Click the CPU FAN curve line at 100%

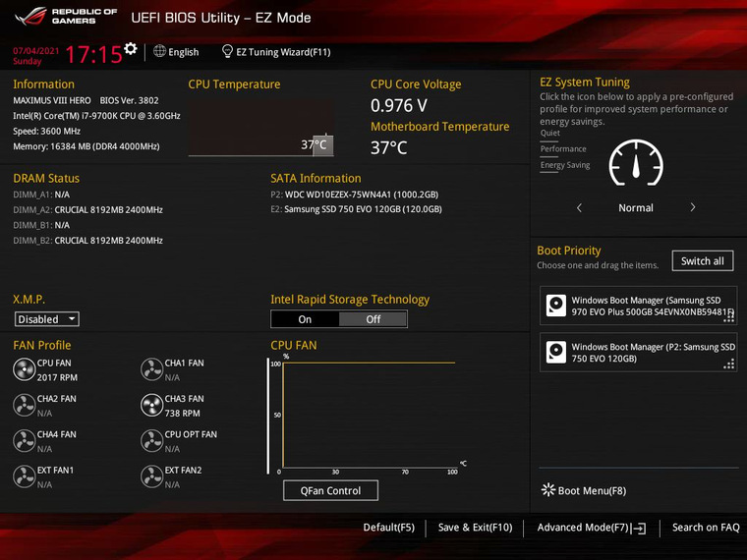tap(370, 363)
